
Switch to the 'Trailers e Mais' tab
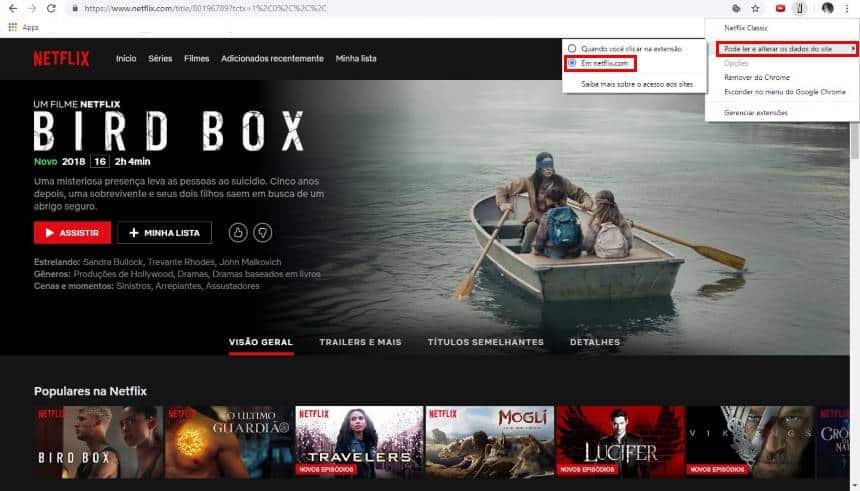point(360,342)
